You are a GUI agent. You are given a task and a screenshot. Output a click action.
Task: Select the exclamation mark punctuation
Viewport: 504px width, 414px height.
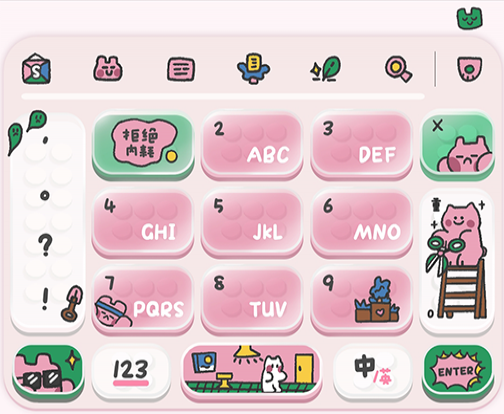45,299
